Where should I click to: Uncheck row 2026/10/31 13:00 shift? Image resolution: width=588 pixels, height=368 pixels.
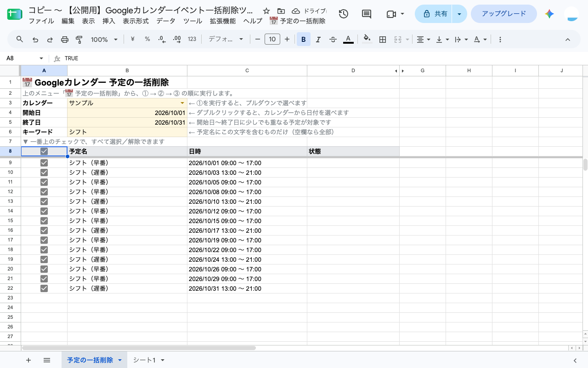(x=44, y=288)
